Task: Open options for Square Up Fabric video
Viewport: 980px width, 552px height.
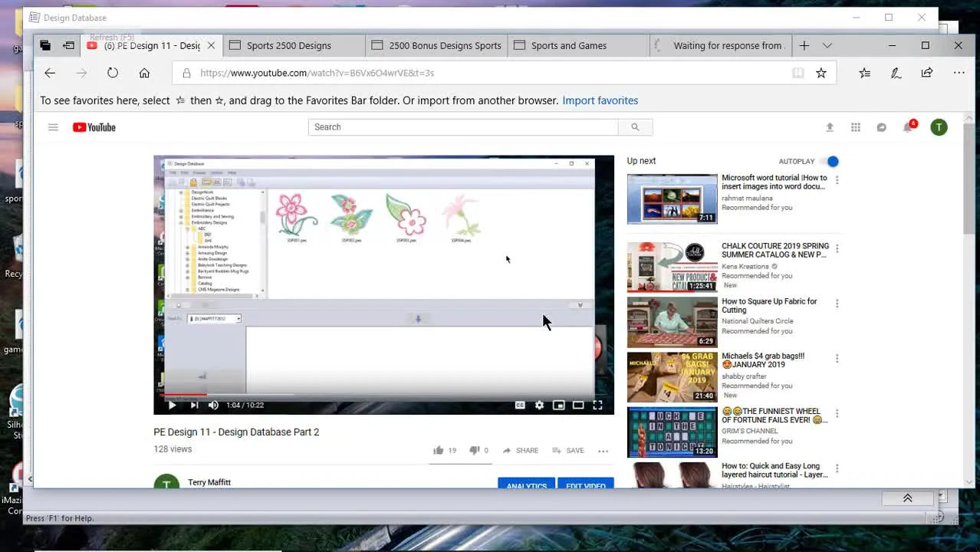Action: point(837,304)
